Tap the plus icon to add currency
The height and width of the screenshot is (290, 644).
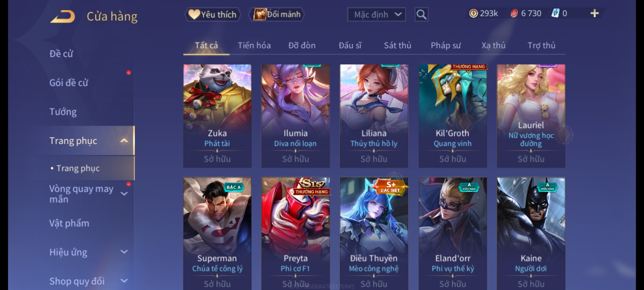click(595, 13)
